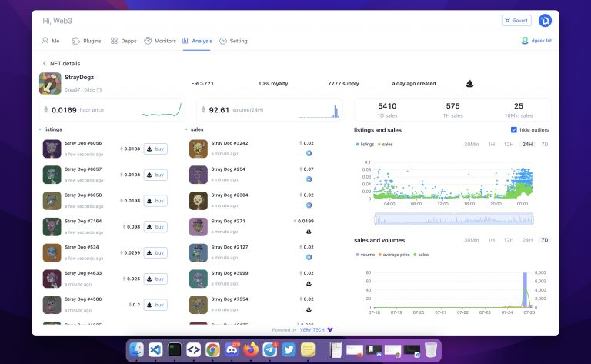Open Twitter from the dock
591x364 pixels.
(x=289, y=350)
